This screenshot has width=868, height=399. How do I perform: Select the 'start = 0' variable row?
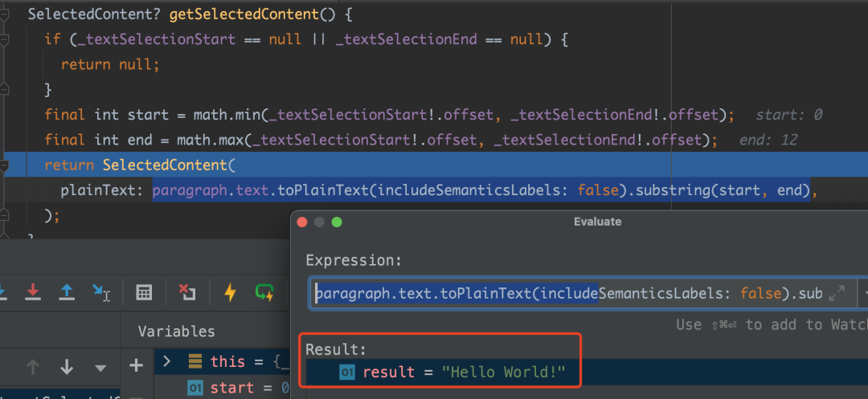click(233, 389)
